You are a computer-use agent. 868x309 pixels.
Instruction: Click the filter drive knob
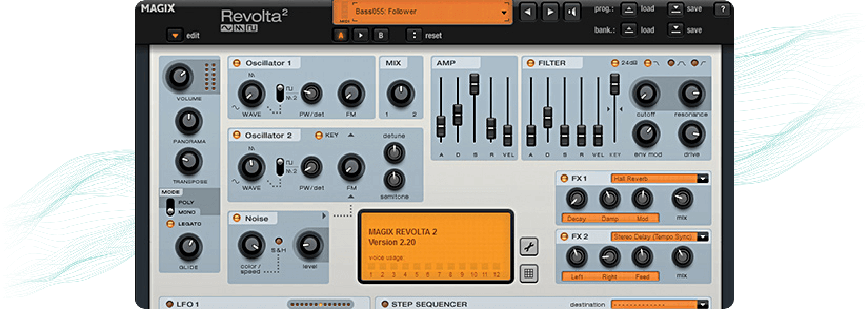tap(691, 134)
